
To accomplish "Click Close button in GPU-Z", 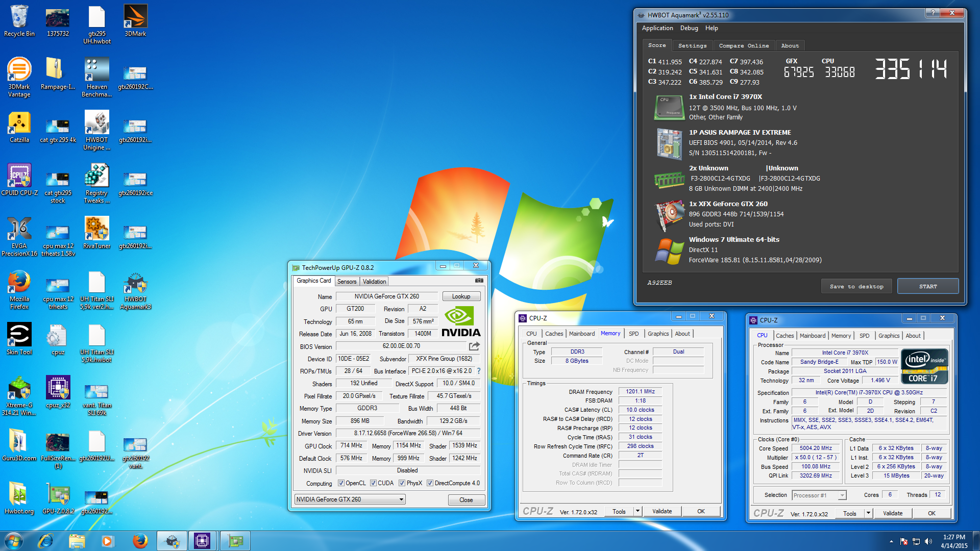I will [x=466, y=500].
